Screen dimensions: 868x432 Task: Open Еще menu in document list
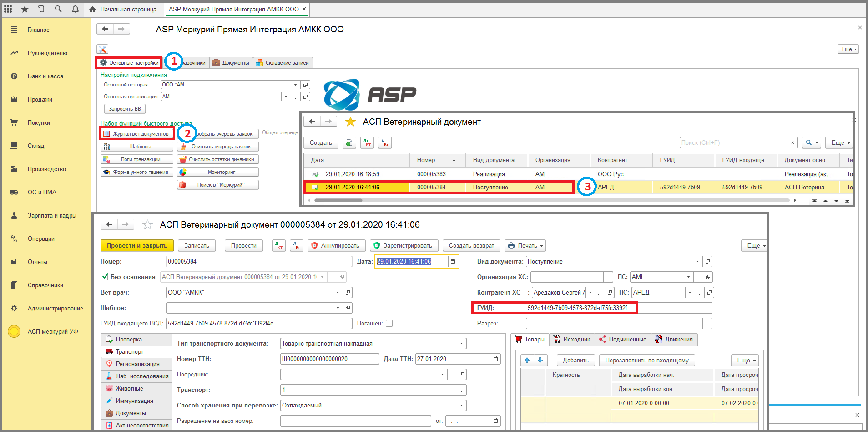click(840, 142)
